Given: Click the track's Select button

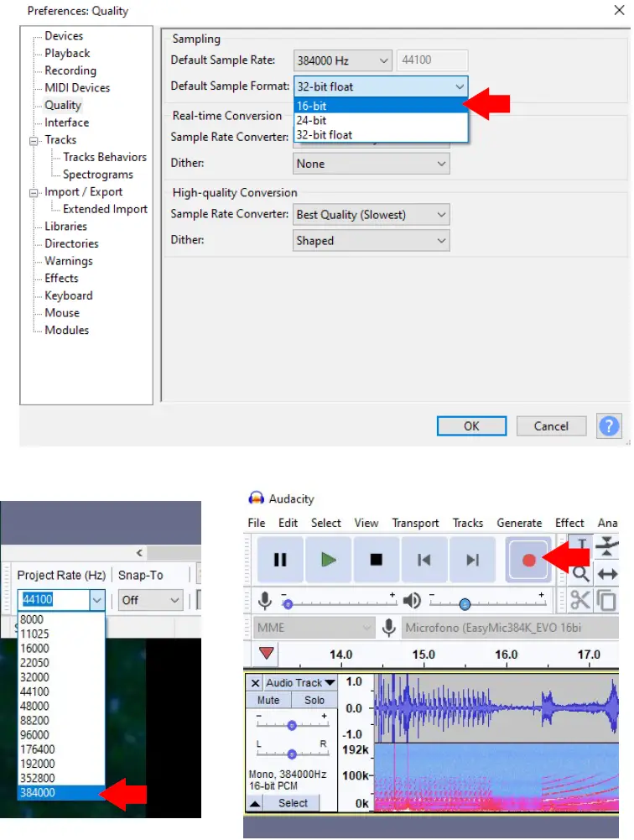Looking at the screenshot, I should pyautogui.click(x=293, y=803).
